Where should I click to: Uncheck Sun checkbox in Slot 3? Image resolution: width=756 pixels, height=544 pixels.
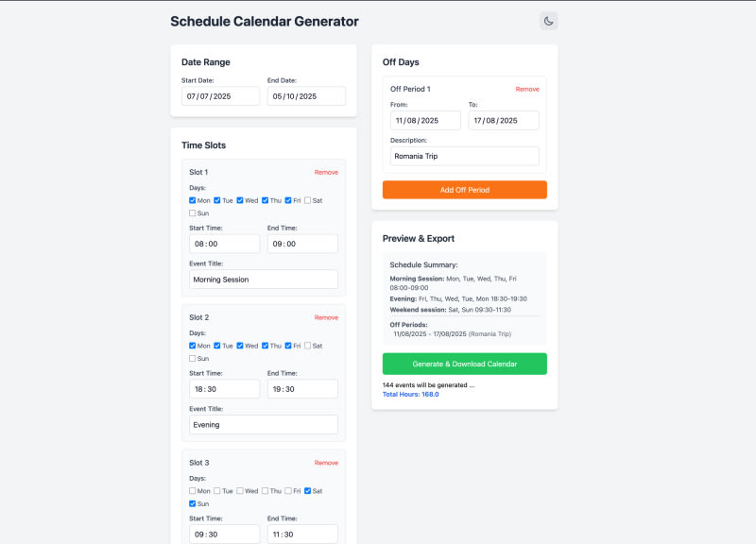coord(193,504)
